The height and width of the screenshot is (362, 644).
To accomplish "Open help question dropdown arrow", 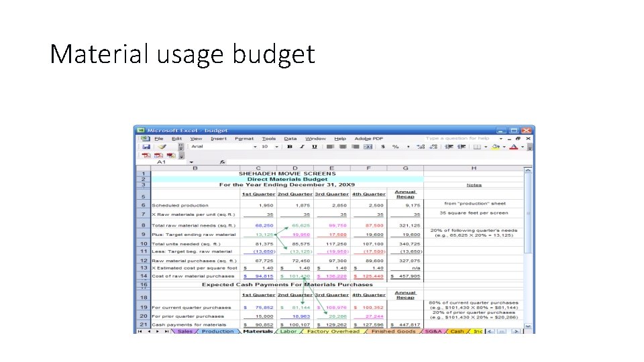I will tap(501, 139).
